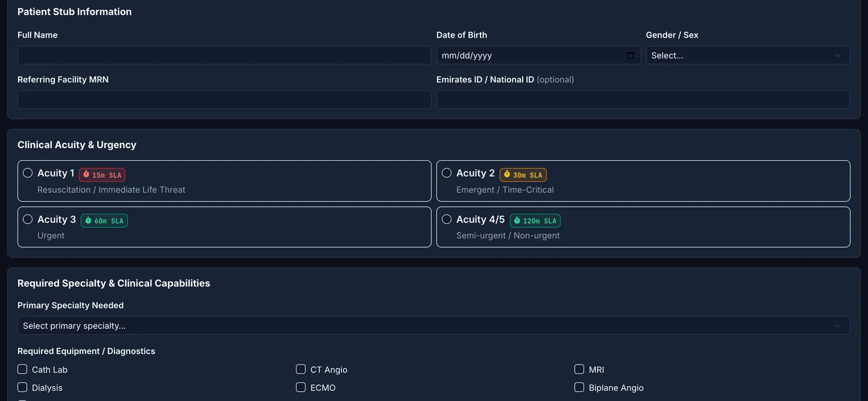Click the 15m SLA stopwatch icon
The height and width of the screenshot is (401, 868).
(x=86, y=175)
